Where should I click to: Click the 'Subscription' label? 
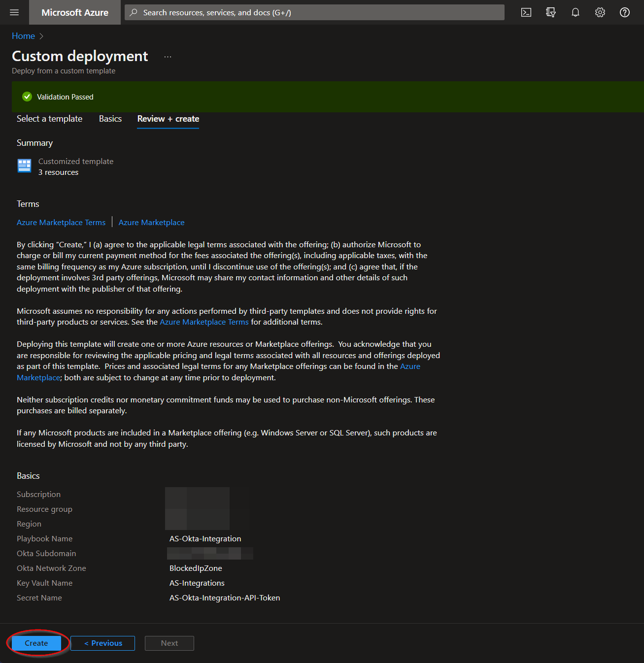point(38,495)
